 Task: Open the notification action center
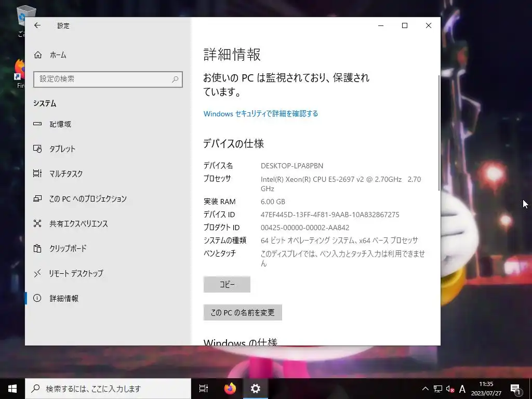coord(515,389)
